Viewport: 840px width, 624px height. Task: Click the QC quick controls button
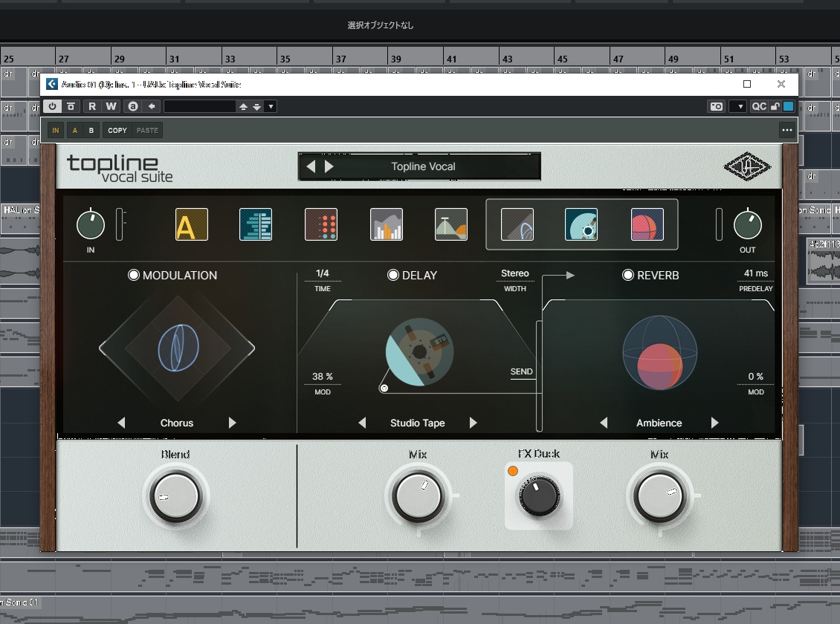pyautogui.click(x=759, y=106)
